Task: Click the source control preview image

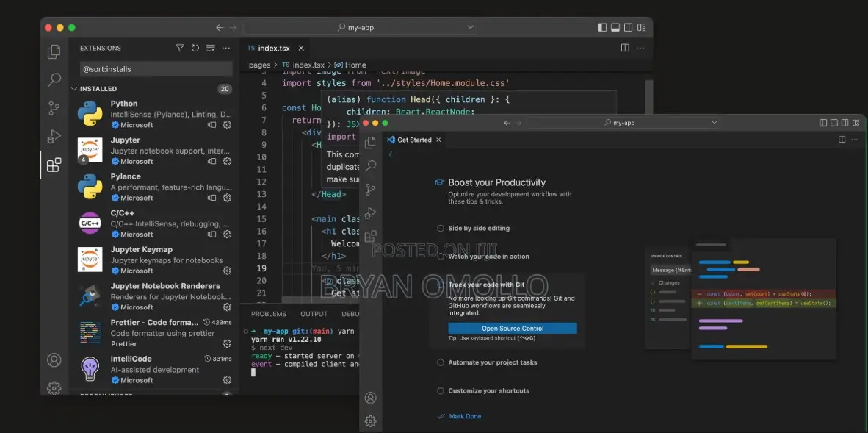Action: [741, 299]
